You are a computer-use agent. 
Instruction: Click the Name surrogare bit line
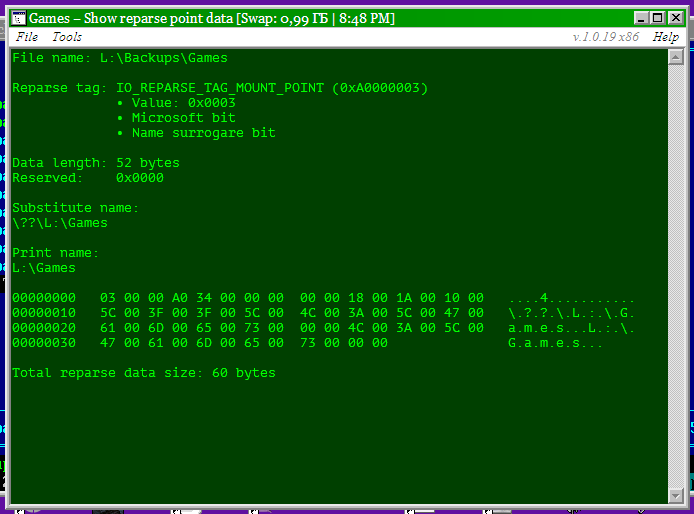(x=204, y=133)
